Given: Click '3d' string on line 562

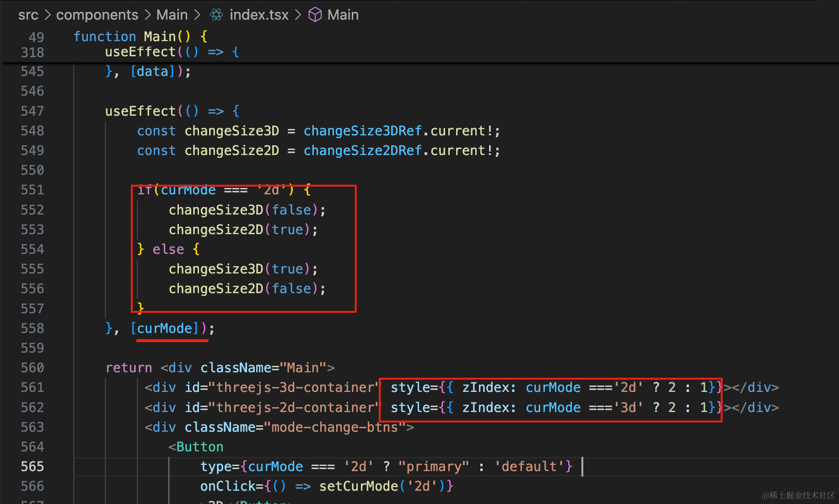Looking at the screenshot, I should [x=628, y=407].
